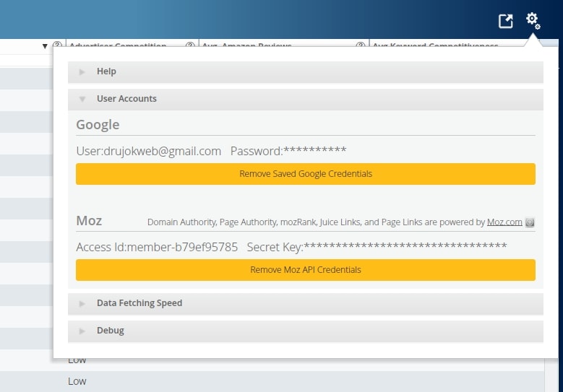This screenshot has height=392, width=563.
Task: Collapse the User Accounts section
Action: [x=305, y=99]
